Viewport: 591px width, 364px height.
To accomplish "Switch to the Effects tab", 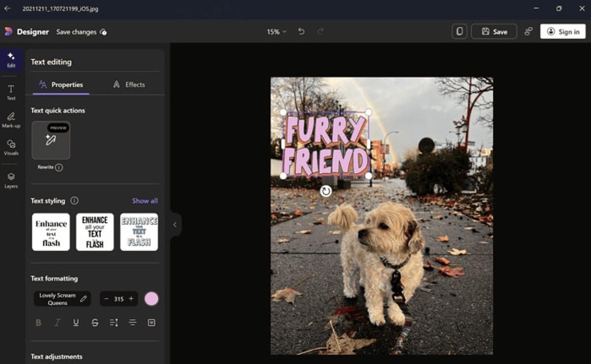I will [x=129, y=85].
